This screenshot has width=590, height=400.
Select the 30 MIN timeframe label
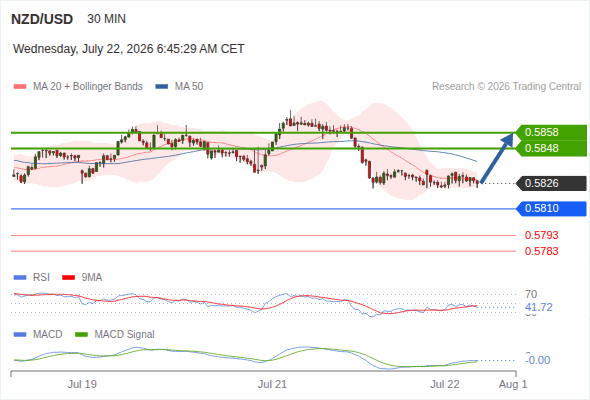point(106,19)
